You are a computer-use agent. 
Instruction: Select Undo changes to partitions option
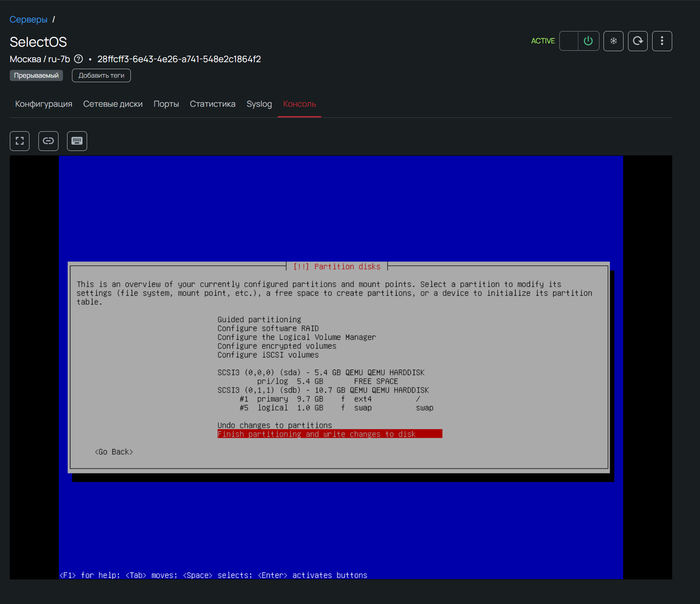click(x=274, y=425)
